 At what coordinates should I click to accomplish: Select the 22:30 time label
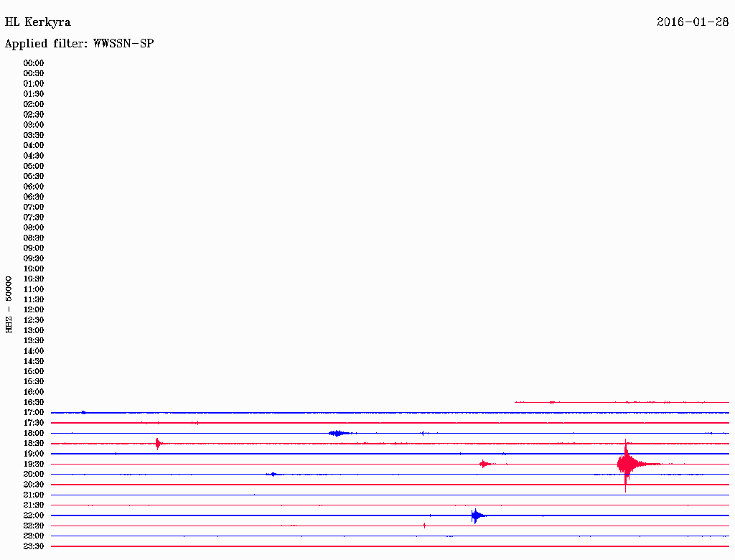click(x=34, y=526)
